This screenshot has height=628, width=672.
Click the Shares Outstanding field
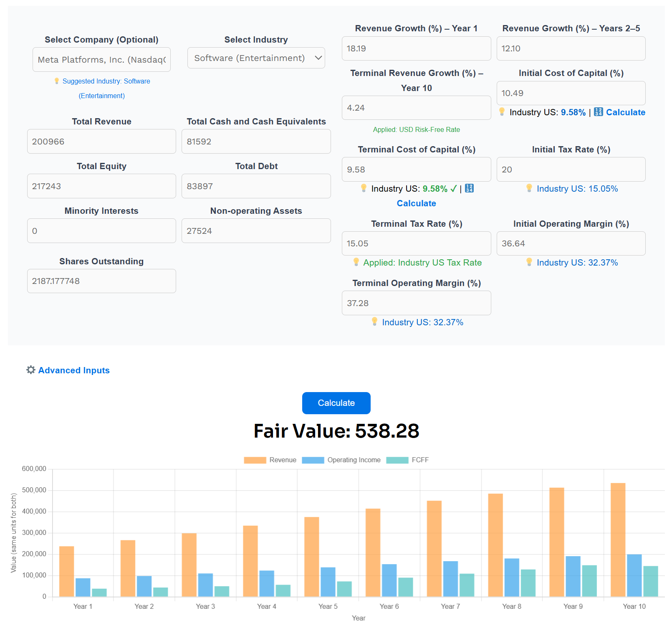101,281
